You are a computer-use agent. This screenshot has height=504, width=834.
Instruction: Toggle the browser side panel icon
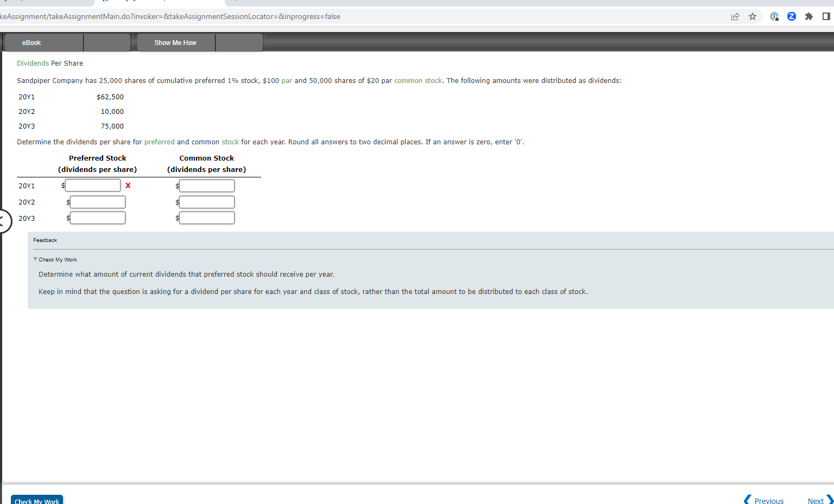[x=826, y=16]
